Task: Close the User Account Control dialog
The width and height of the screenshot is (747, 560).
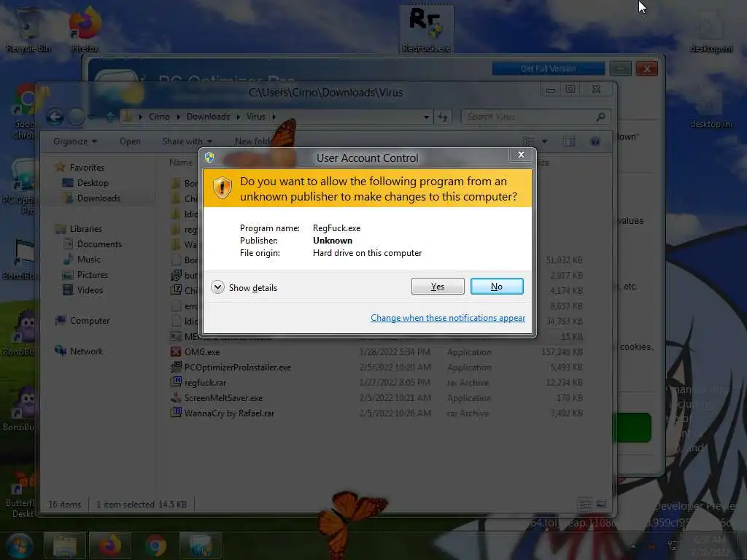Action: tap(521, 155)
